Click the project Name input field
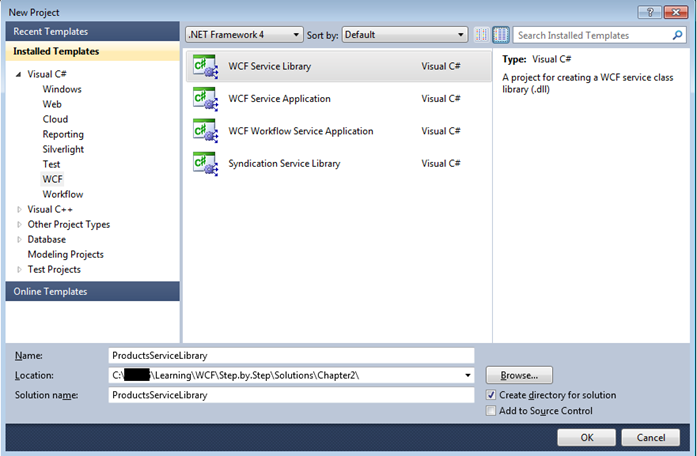Image resolution: width=697 pixels, height=456 pixels. point(290,355)
